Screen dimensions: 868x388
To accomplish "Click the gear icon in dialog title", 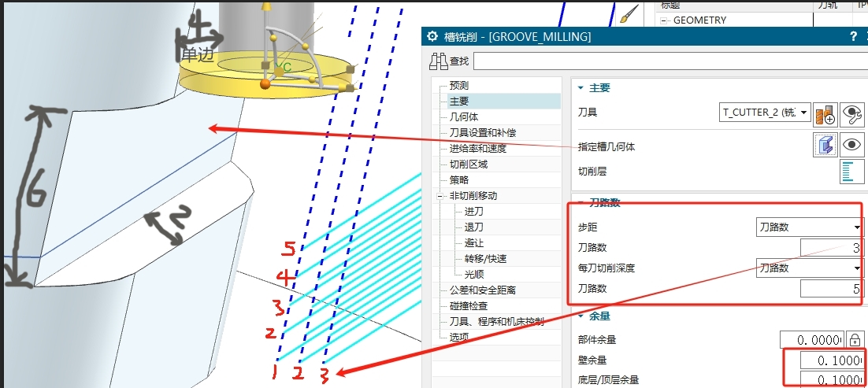I will pos(433,36).
